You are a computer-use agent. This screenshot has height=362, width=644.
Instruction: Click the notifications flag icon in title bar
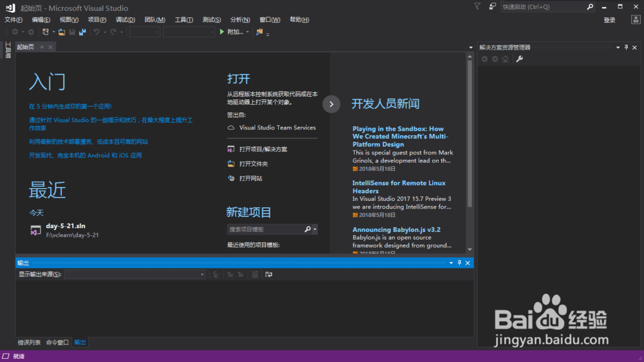477,6
